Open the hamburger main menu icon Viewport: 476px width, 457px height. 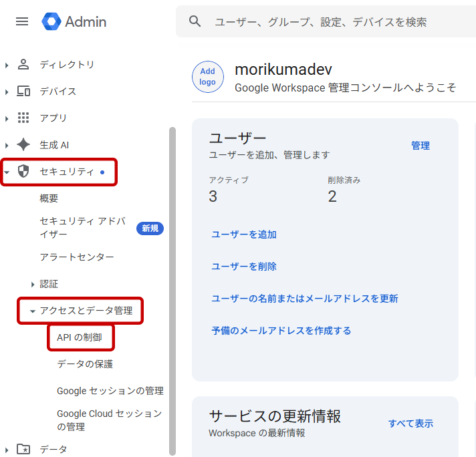[22, 21]
